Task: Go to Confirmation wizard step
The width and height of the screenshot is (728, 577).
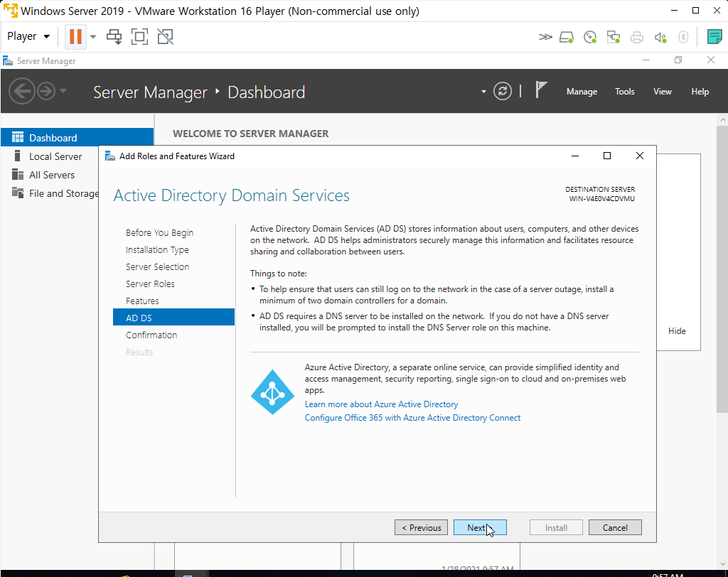Action: pyautogui.click(x=151, y=335)
